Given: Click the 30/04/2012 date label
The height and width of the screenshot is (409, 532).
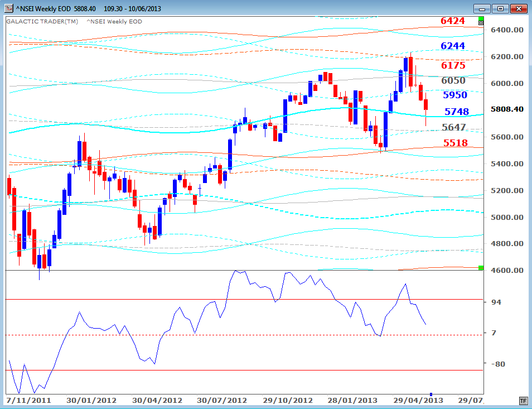Looking at the screenshot, I should point(157,401).
